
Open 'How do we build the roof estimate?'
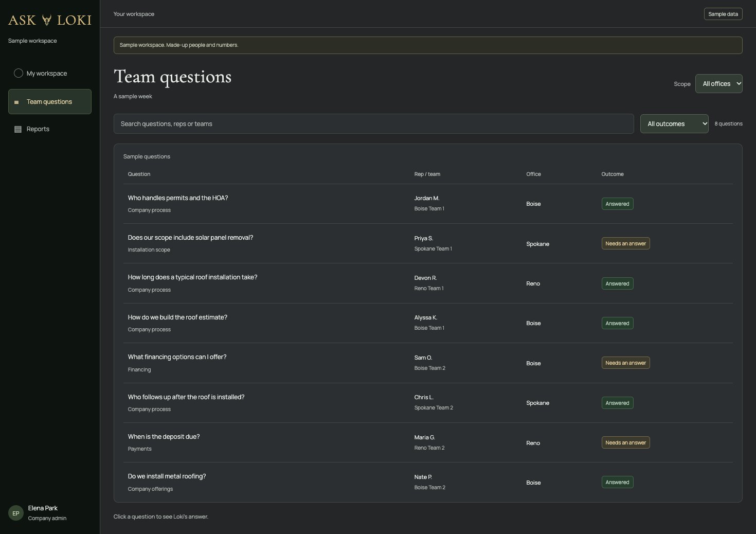click(x=177, y=317)
